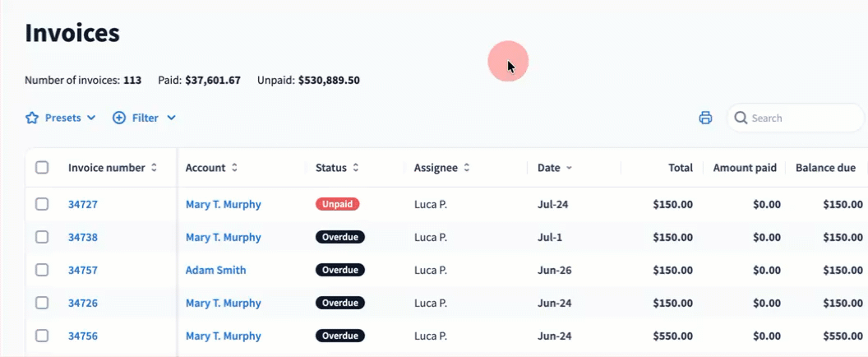Click the printer icon
The height and width of the screenshot is (357, 868).
coord(705,118)
